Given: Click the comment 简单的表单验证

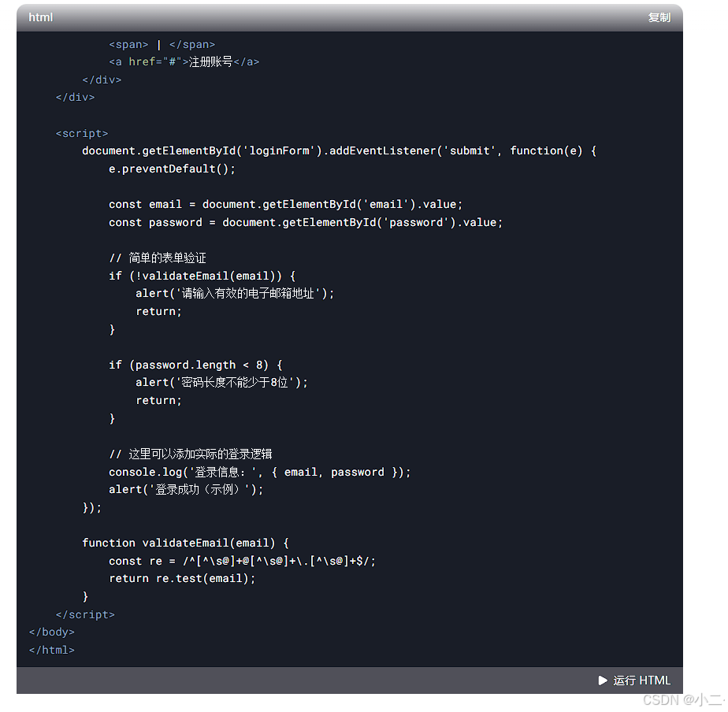Looking at the screenshot, I should tap(158, 258).
